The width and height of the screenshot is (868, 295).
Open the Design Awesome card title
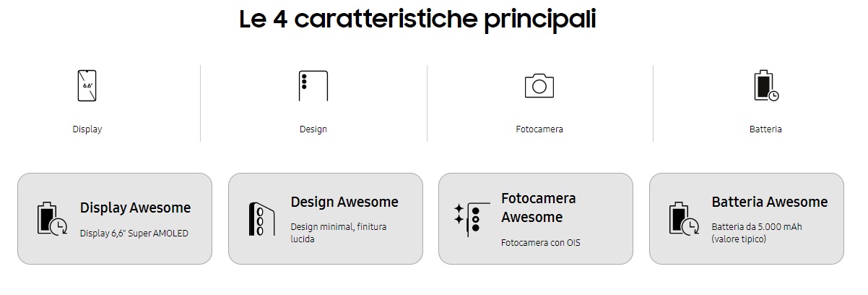click(344, 202)
